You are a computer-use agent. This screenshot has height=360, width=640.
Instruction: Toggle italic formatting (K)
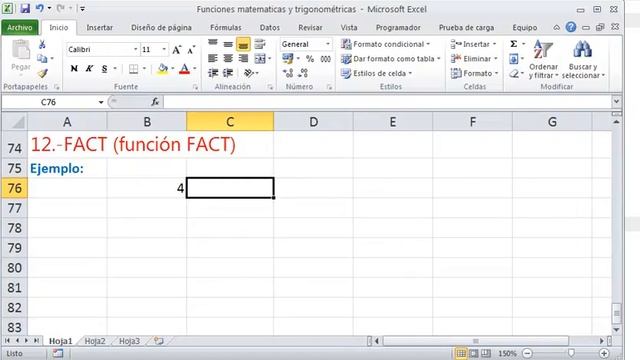click(89, 69)
